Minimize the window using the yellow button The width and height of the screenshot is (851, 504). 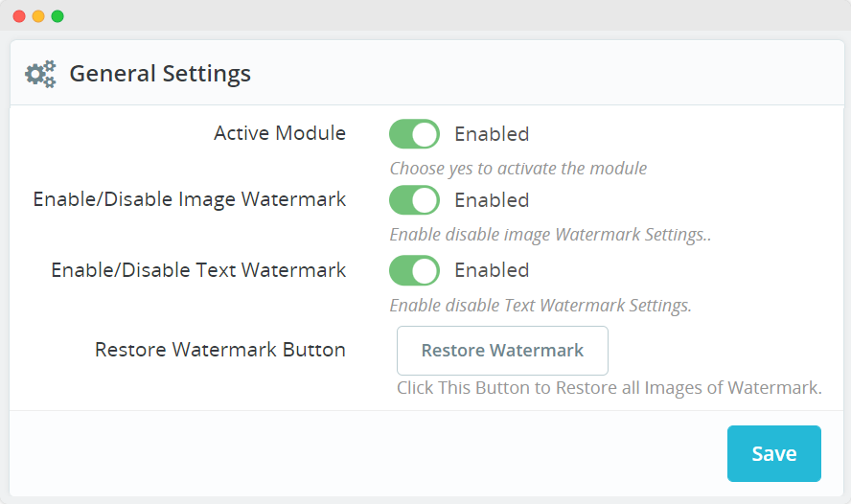pos(38,16)
